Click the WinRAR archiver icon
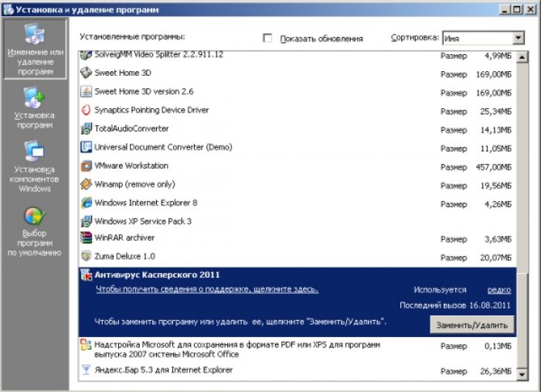This screenshot has width=541, height=392. tap(86, 238)
